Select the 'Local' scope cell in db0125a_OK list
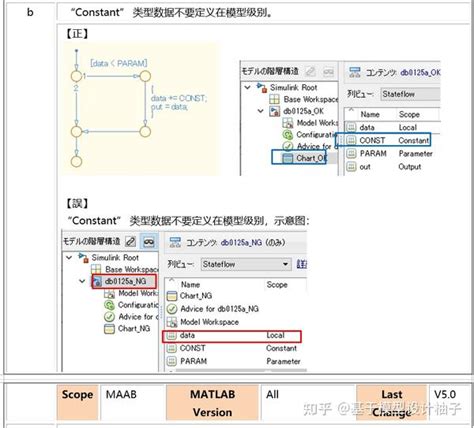474x428 pixels. point(408,127)
